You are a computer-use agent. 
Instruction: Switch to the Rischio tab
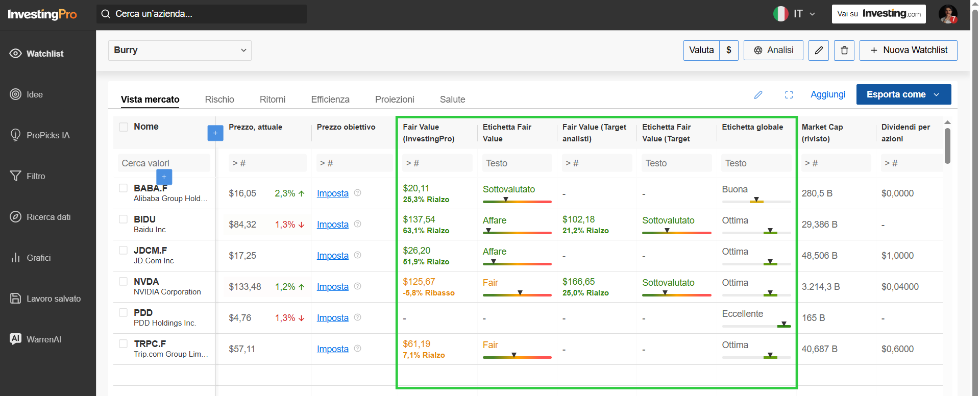tap(219, 100)
